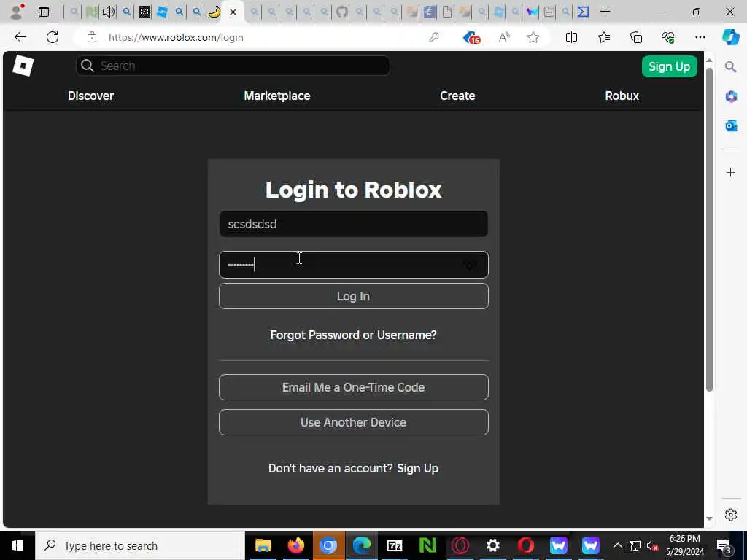This screenshot has height=560, width=747.
Task: Open red Opera browser on taskbar
Action: [526, 545]
